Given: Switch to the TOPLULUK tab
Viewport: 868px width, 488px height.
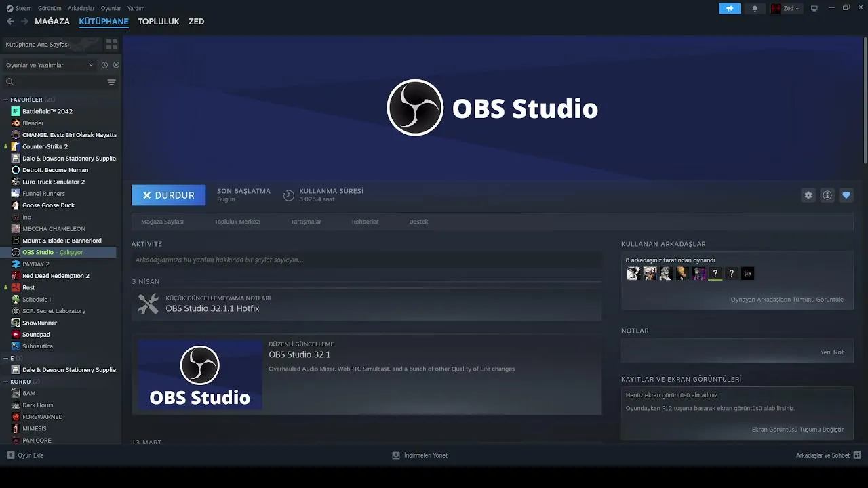Looking at the screenshot, I should point(159,22).
